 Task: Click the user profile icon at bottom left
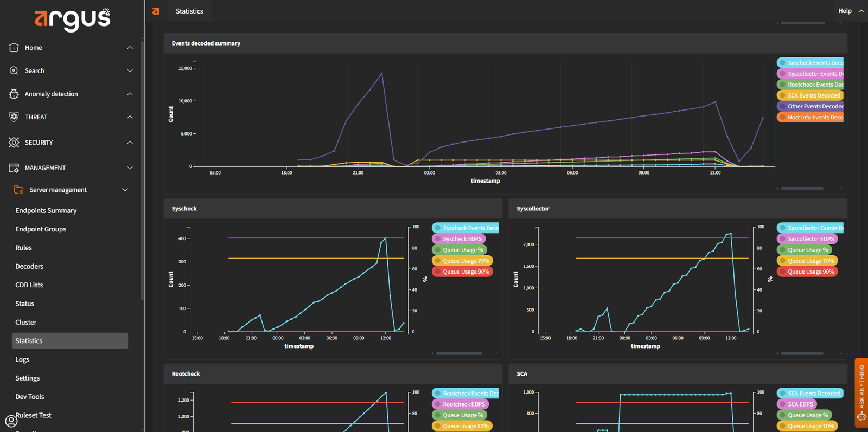[11, 421]
